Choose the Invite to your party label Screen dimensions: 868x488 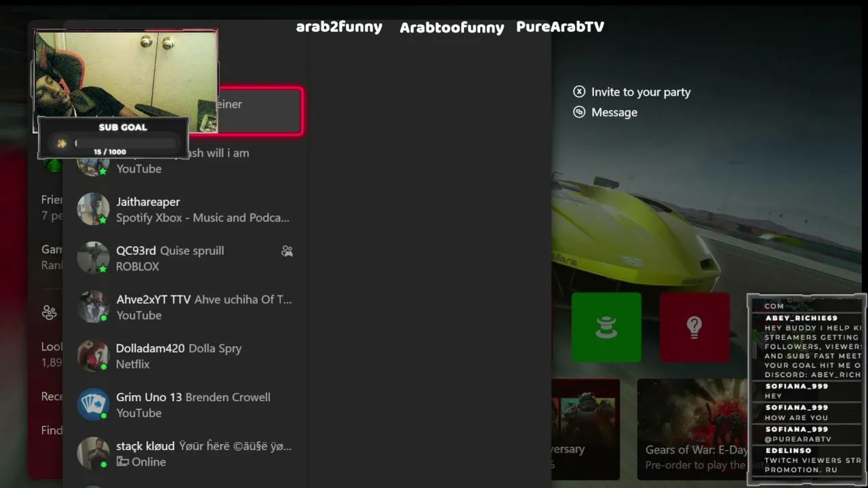641,92
